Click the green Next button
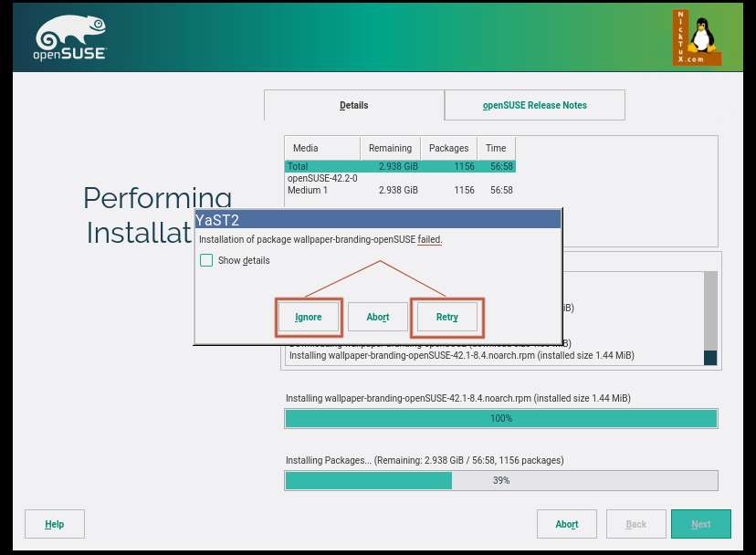Viewport: 756px width, 555px height. click(x=700, y=524)
